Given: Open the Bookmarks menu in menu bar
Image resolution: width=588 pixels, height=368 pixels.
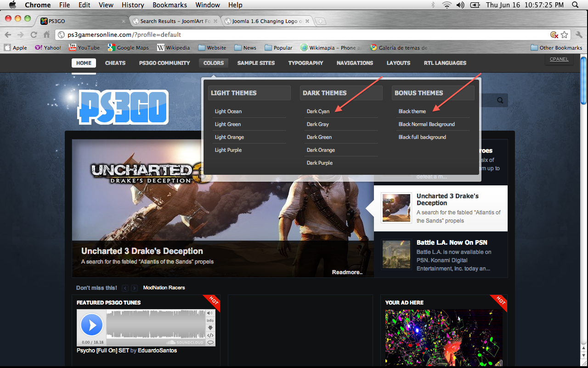Looking at the screenshot, I should (x=170, y=5).
